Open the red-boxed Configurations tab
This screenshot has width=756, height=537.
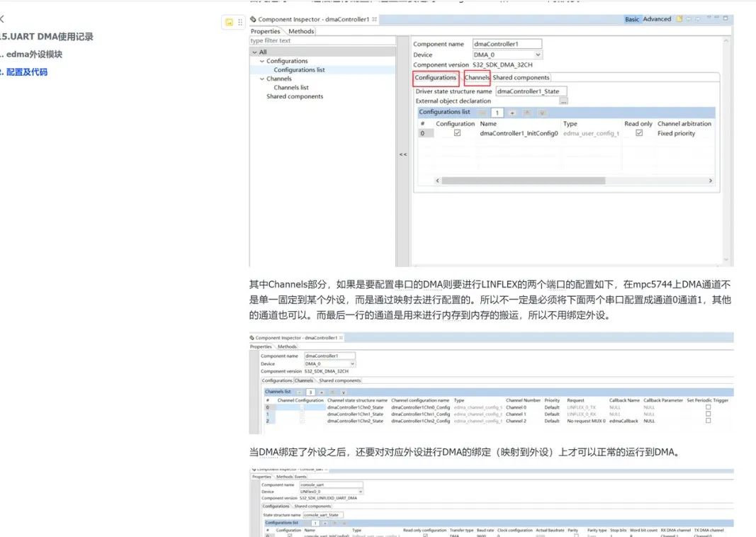pyautogui.click(x=435, y=78)
